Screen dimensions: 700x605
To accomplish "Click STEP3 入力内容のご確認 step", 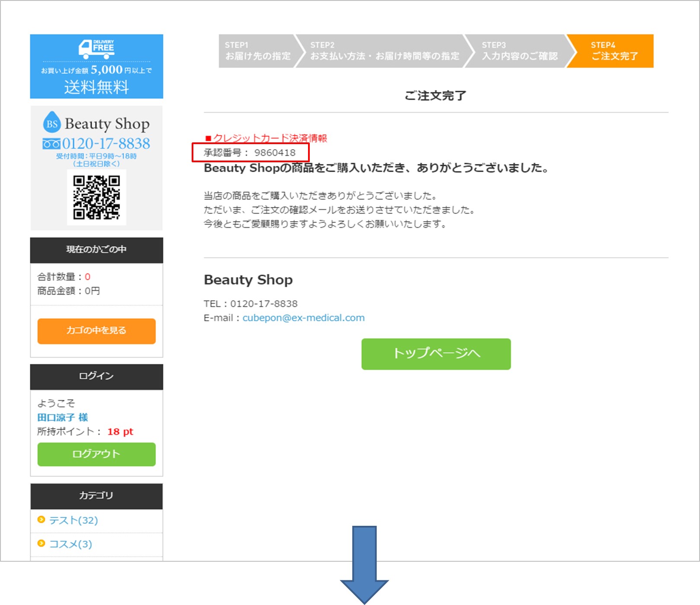I will [x=520, y=51].
